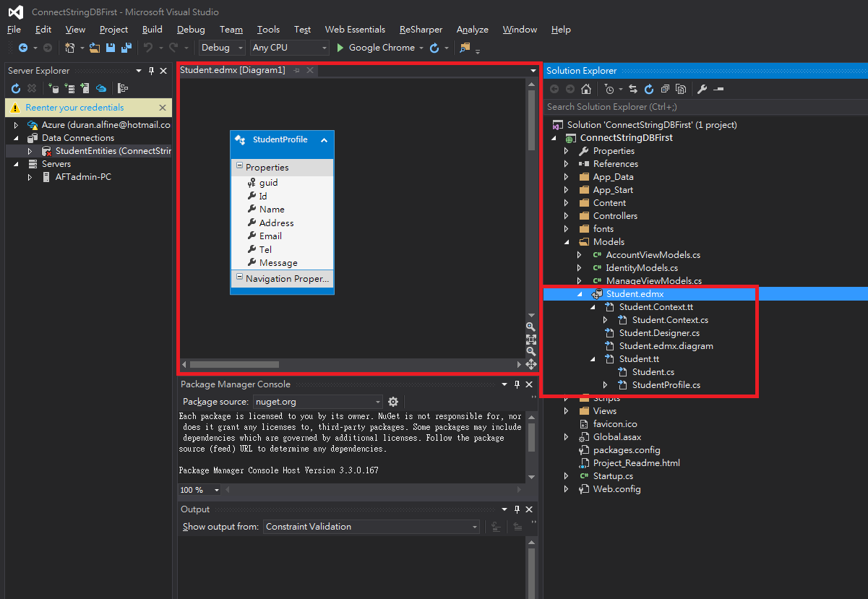868x599 pixels.
Task: Collapse the Properties section in StudentProfile
Action: coord(239,166)
